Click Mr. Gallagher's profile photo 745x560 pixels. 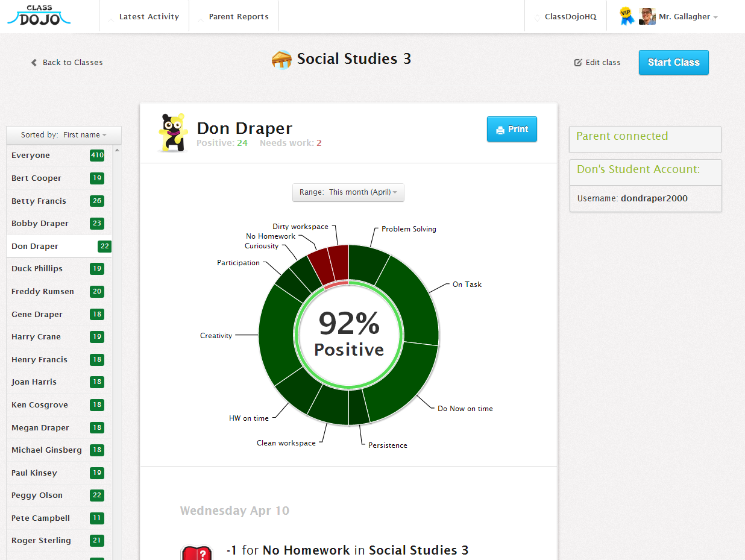647,16
